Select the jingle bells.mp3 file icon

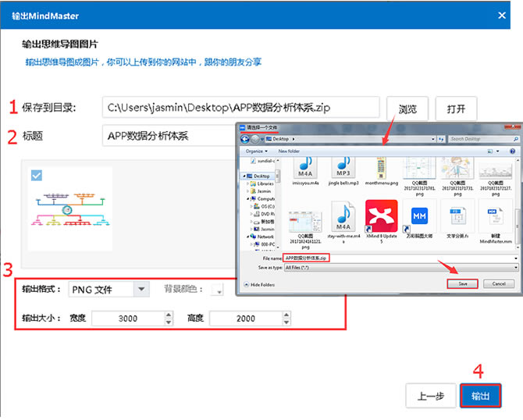[343, 168]
